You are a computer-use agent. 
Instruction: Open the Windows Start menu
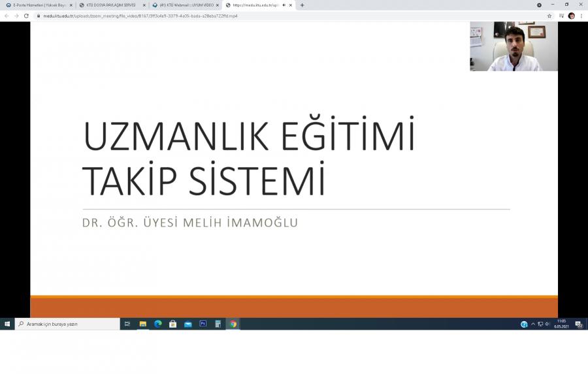click(x=7, y=324)
